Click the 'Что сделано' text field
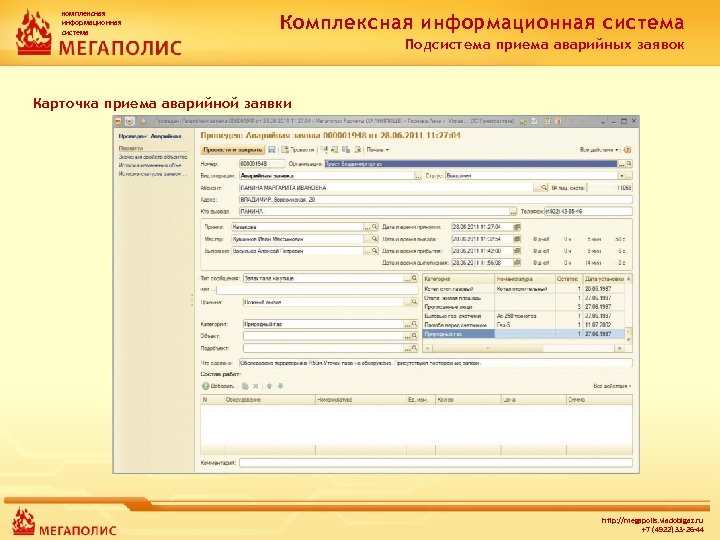Screen dimensions: 720x540 coord(436,363)
